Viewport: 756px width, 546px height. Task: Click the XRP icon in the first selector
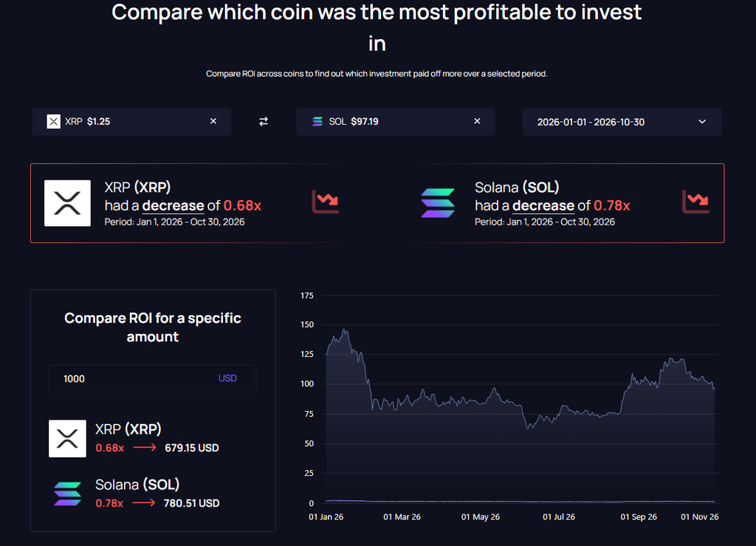point(53,122)
